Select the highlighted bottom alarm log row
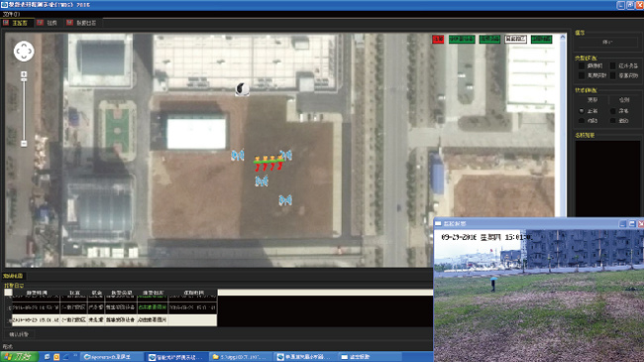 (114, 319)
